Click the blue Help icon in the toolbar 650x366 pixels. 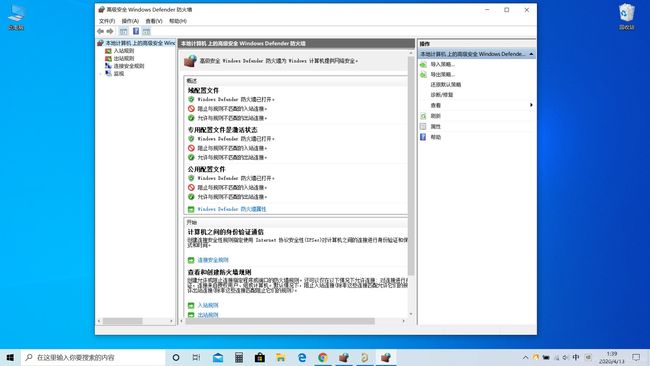click(136, 32)
